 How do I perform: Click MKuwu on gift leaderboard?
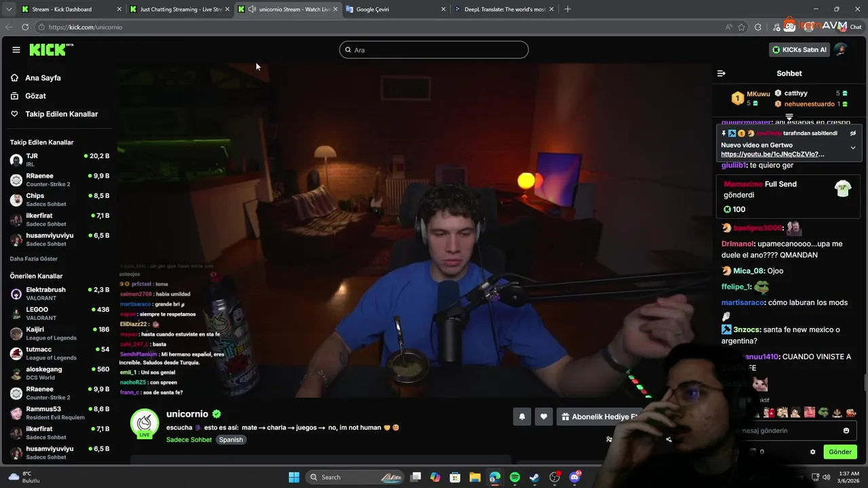tap(758, 94)
